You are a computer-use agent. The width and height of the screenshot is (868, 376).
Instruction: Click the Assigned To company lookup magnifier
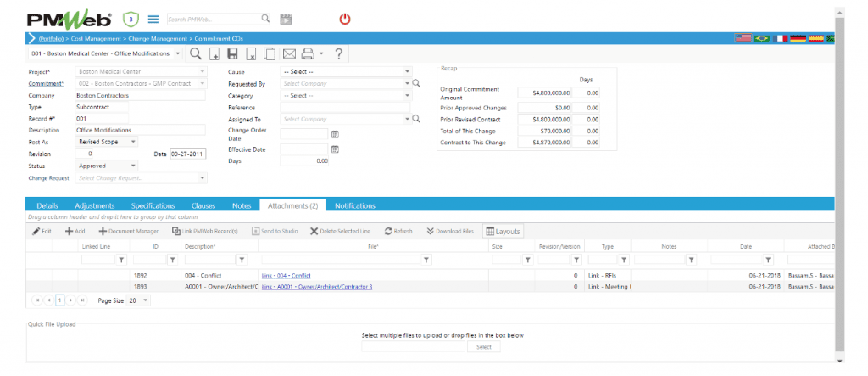tap(416, 119)
